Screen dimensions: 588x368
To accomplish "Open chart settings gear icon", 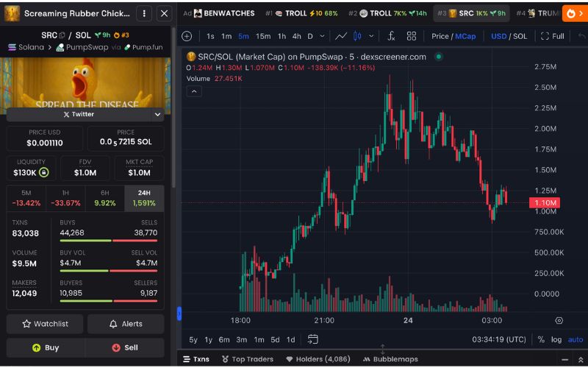I will pyautogui.click(x=559, y=320).
